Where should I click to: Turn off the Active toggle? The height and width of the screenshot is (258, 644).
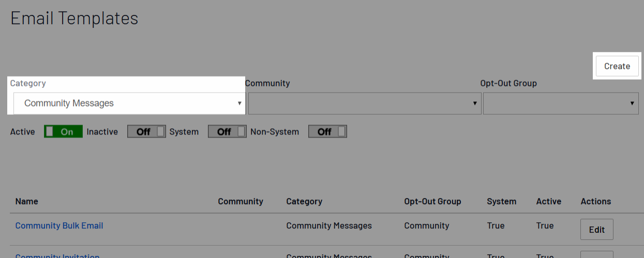[63, 132]
